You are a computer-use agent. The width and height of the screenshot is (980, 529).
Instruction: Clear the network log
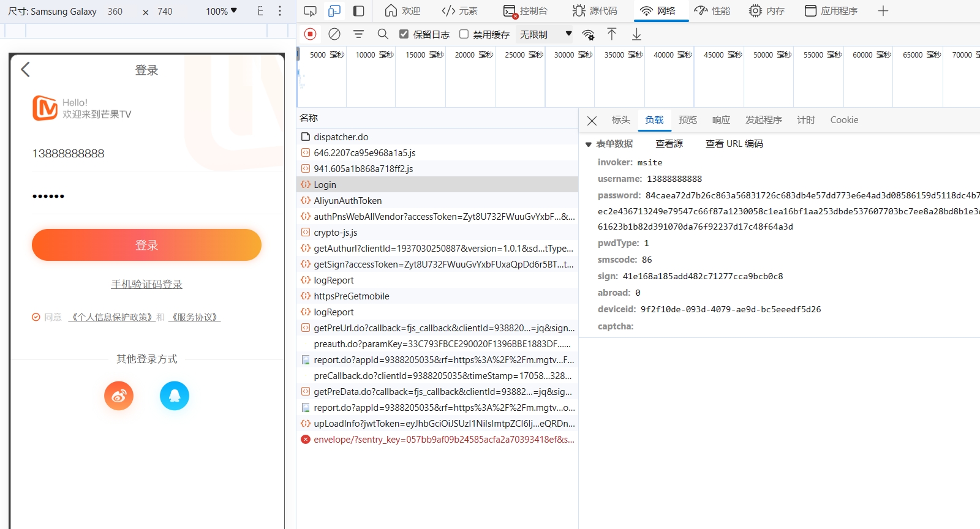(334, 34)
